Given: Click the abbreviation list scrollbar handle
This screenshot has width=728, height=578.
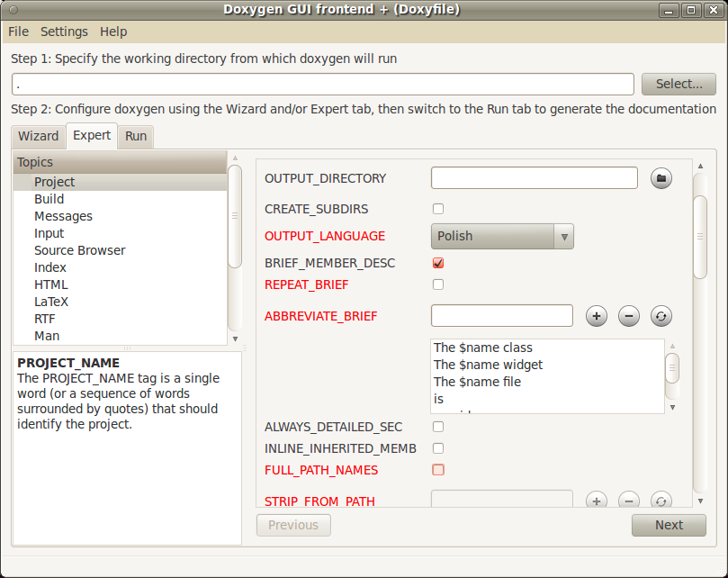Looking at the screenshot, I should pos(672,368).
